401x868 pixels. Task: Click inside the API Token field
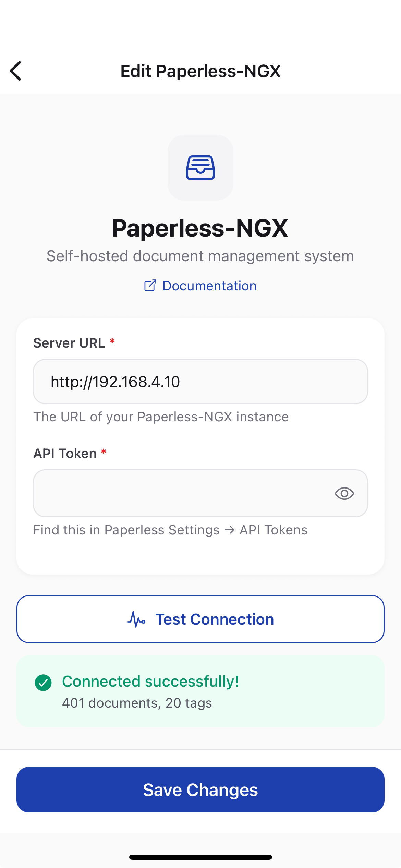182,493
